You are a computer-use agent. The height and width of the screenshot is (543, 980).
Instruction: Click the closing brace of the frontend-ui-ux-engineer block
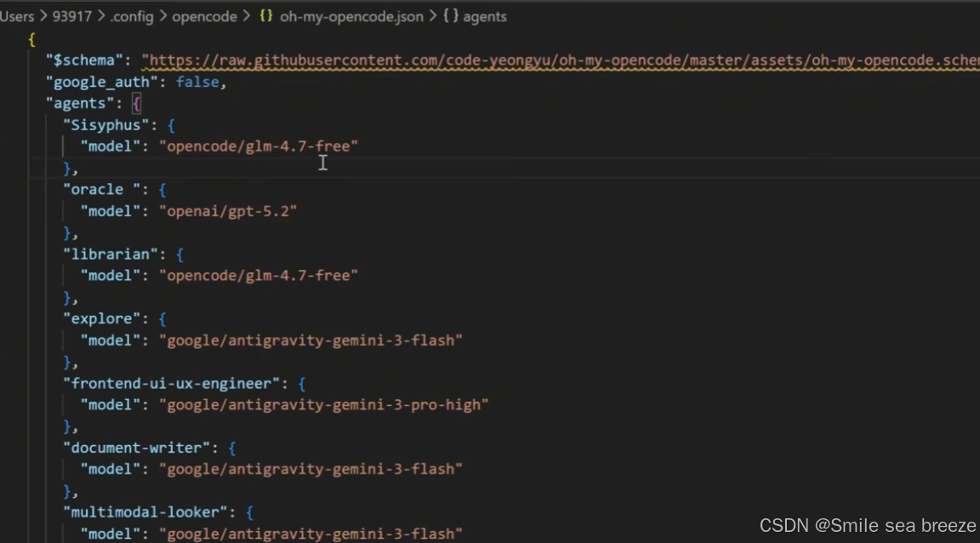pos(67,426)
